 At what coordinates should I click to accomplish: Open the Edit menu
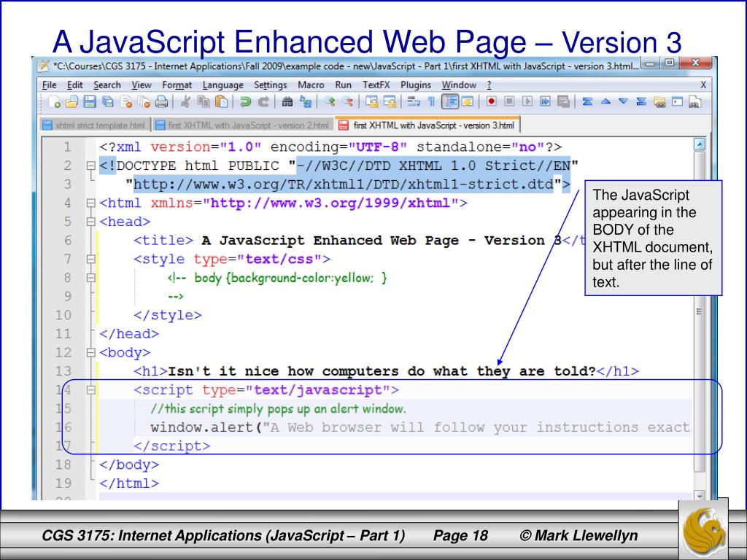tap(75, 85)
